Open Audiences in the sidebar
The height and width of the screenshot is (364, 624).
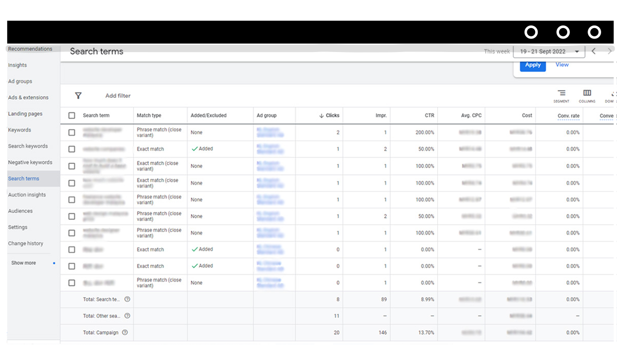tap(20, 211)
